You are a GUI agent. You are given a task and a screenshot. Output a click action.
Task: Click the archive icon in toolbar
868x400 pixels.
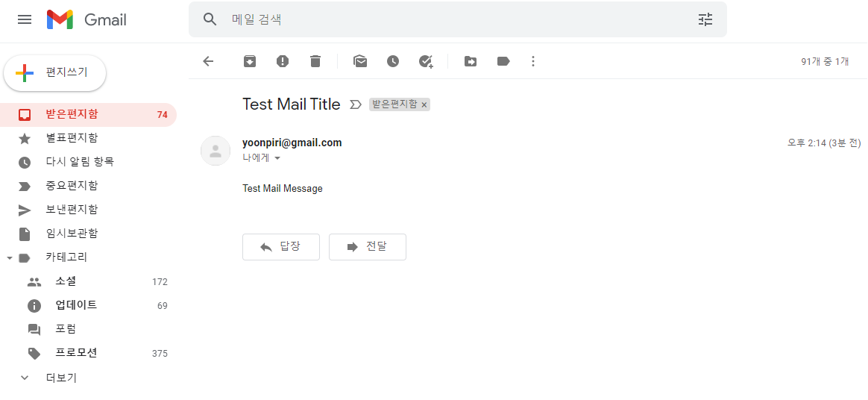pos(250,61)
